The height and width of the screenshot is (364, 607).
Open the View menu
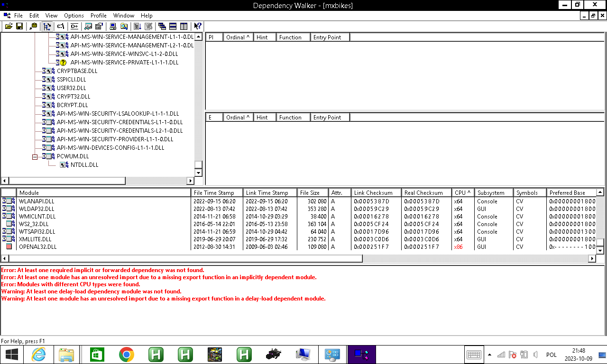click(52, 16)
